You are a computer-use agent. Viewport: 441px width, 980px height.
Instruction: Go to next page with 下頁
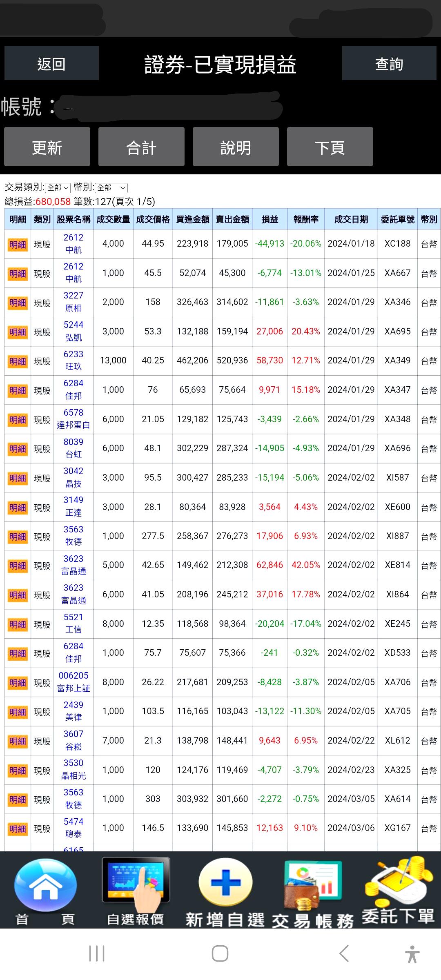[330, 147]
